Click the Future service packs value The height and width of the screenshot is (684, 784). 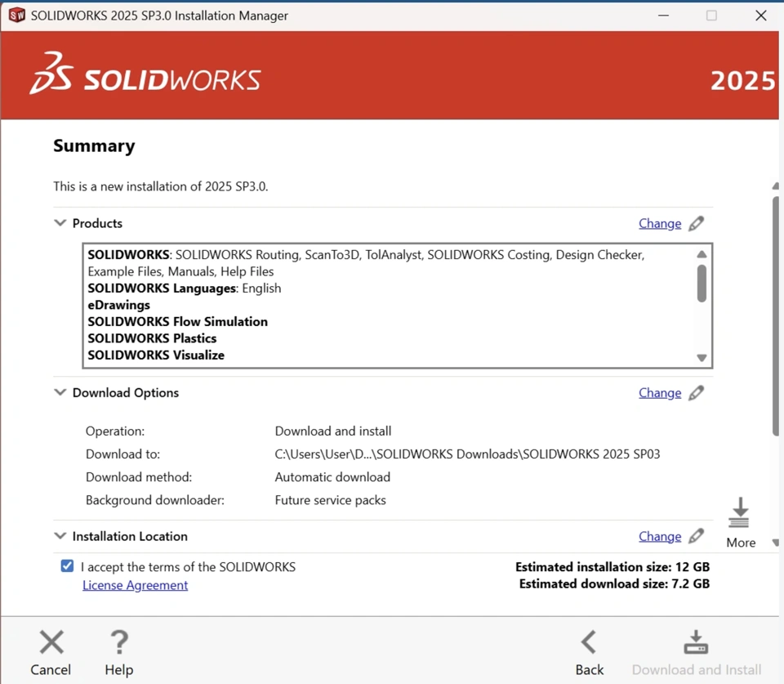click(331, 500)
